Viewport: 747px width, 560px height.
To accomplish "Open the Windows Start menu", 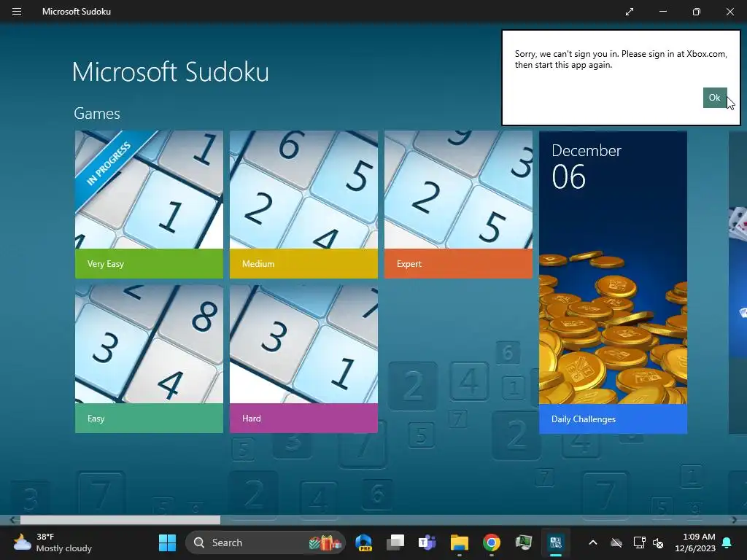I will (x=167, y=542).
